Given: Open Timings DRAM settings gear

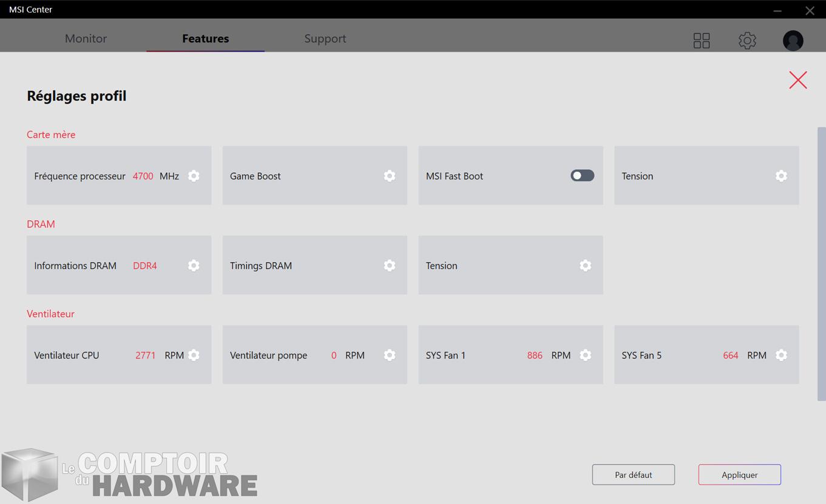Looking at the screenshot, I should pyautogui.click(x=390, y=266).
